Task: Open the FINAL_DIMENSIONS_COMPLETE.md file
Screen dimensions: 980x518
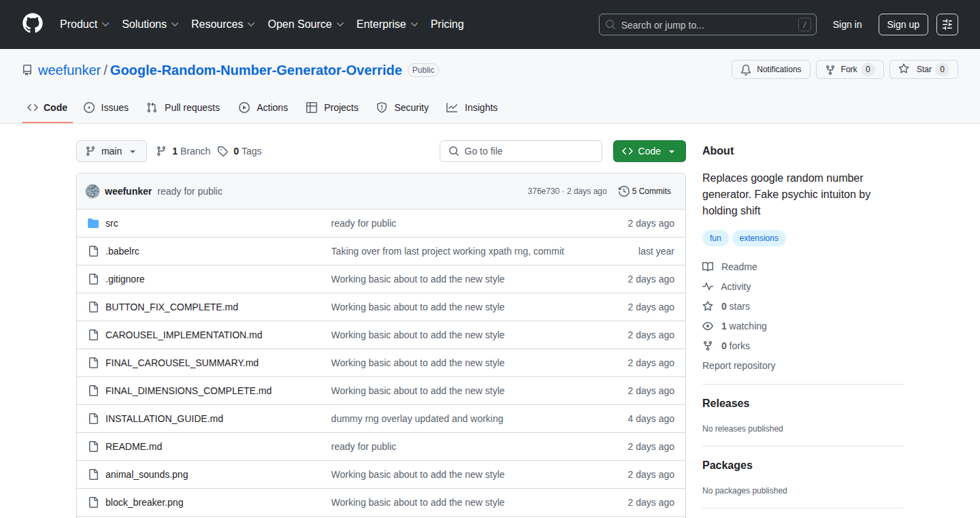Action: tap(189, 391)
